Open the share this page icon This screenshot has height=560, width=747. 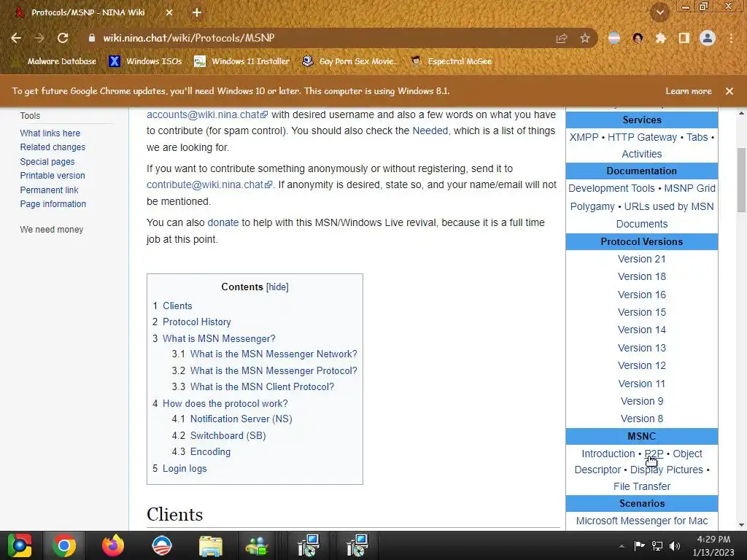pos(562,38)
